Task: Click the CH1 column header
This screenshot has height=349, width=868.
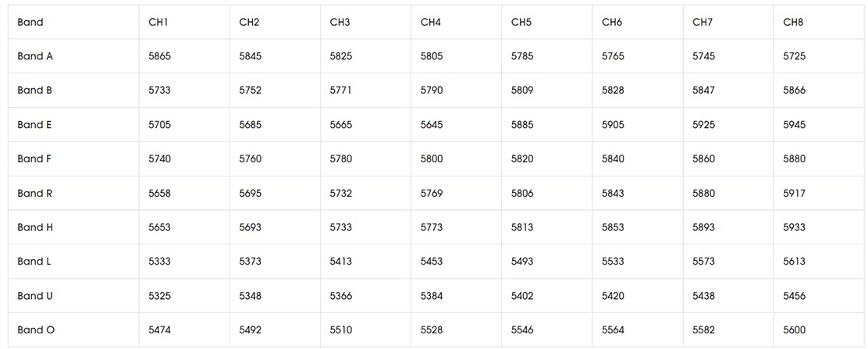Action: pyautogui.click(x=158, y=22)
